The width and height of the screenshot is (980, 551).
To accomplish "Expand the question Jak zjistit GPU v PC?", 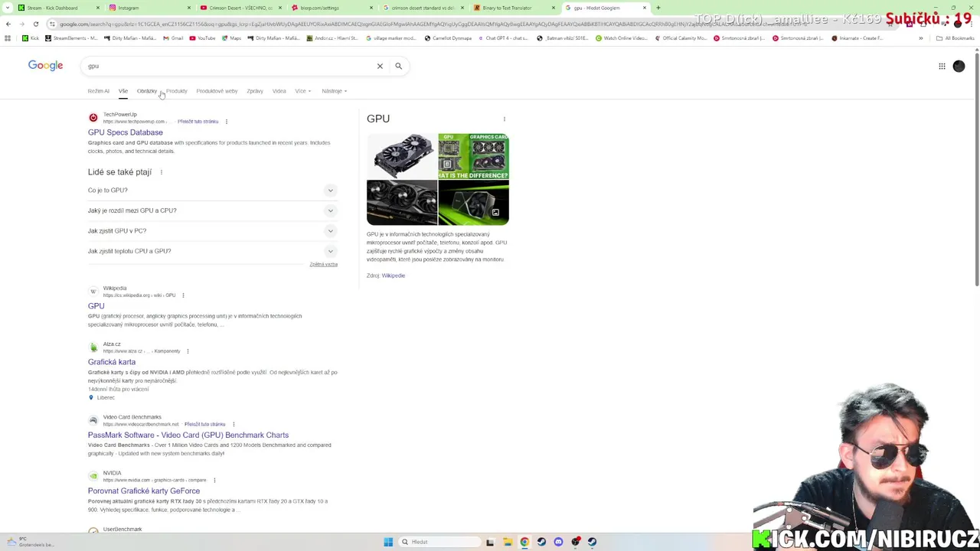I will point(212,231).
